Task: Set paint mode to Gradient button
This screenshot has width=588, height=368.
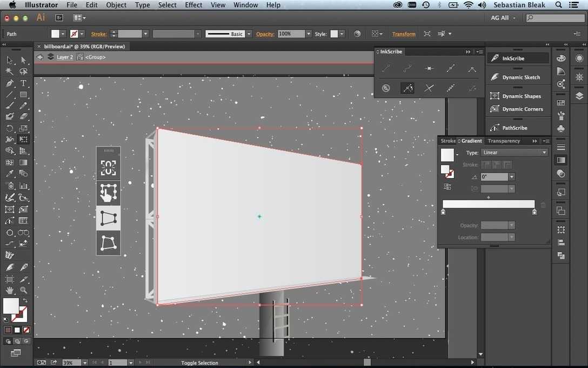Action: click(x=17, y=330)
